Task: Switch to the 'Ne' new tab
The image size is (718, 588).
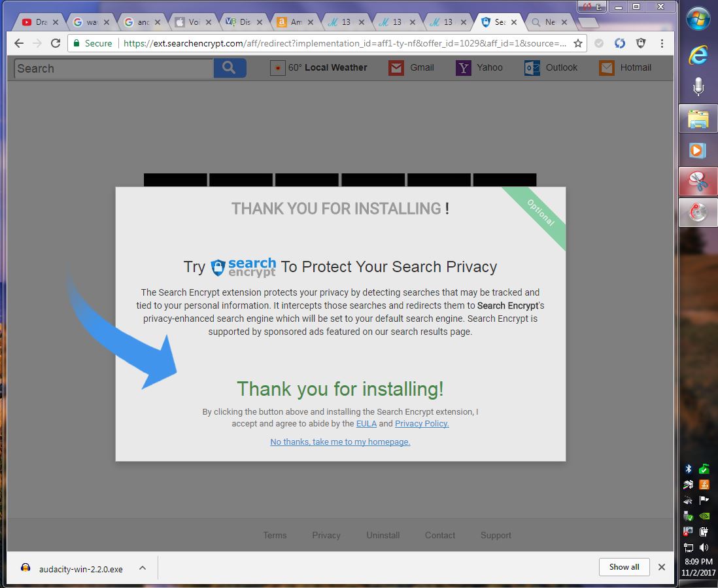Action: pyautogui.click(x=548, y=22)
